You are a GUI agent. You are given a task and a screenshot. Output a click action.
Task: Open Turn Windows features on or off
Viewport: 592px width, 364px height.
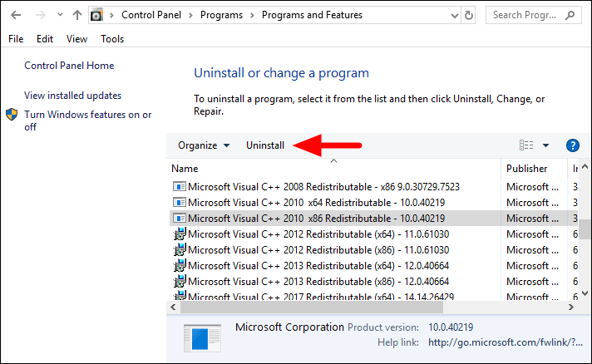[87, 121]
